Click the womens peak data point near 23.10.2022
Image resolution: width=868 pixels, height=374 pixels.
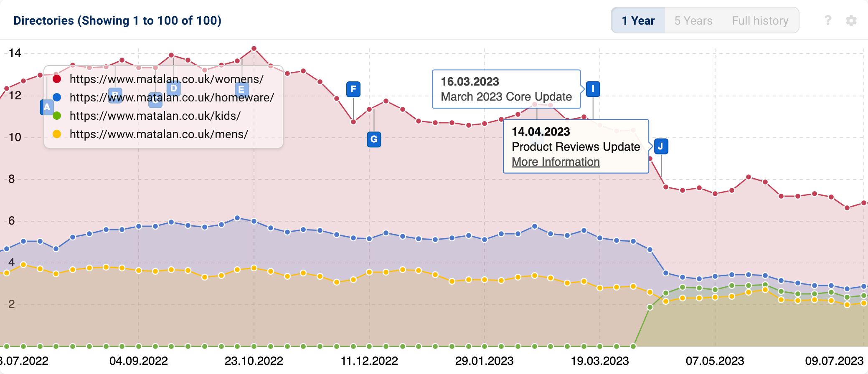coord(254,49)
